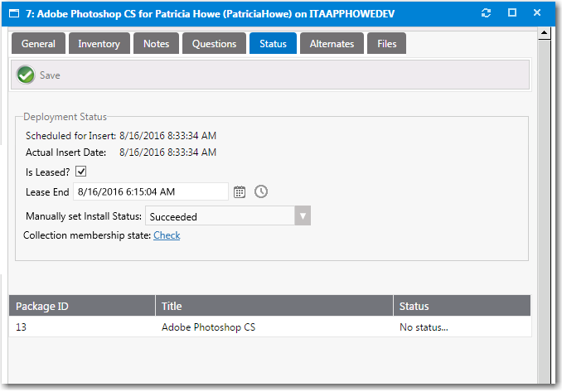Expand the Manually set Install Status dropdown
The width and height of the screenshot is (562, 392).
point(303,216)
